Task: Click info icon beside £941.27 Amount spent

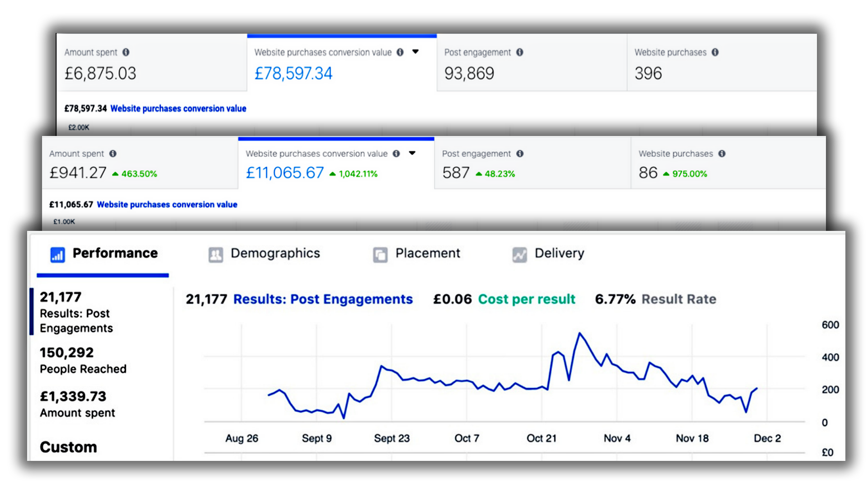Action: point(113,154)
